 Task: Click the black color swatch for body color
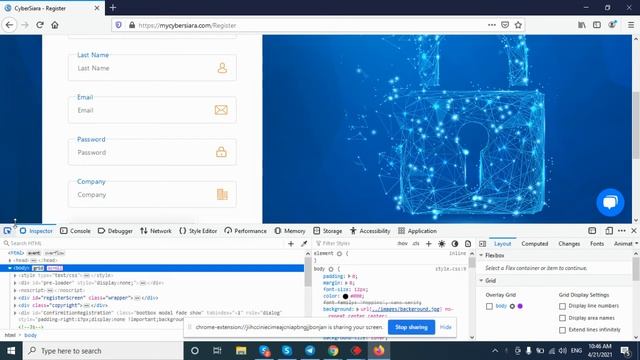point(345,296)
